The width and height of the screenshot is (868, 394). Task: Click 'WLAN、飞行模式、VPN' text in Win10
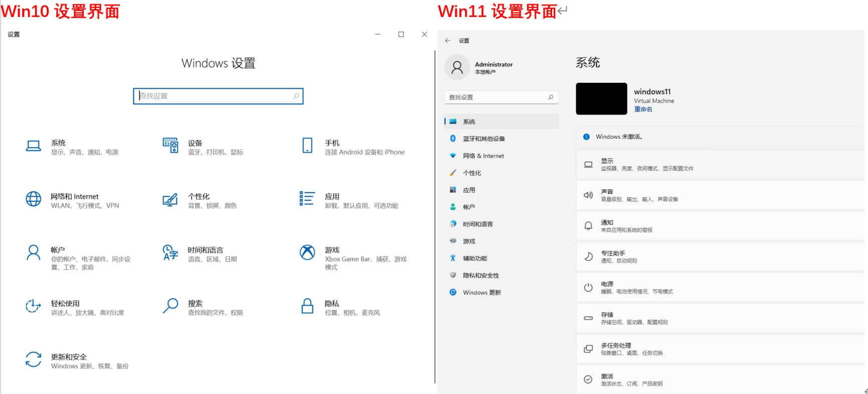pyautogui.click(x=85, y=206)
